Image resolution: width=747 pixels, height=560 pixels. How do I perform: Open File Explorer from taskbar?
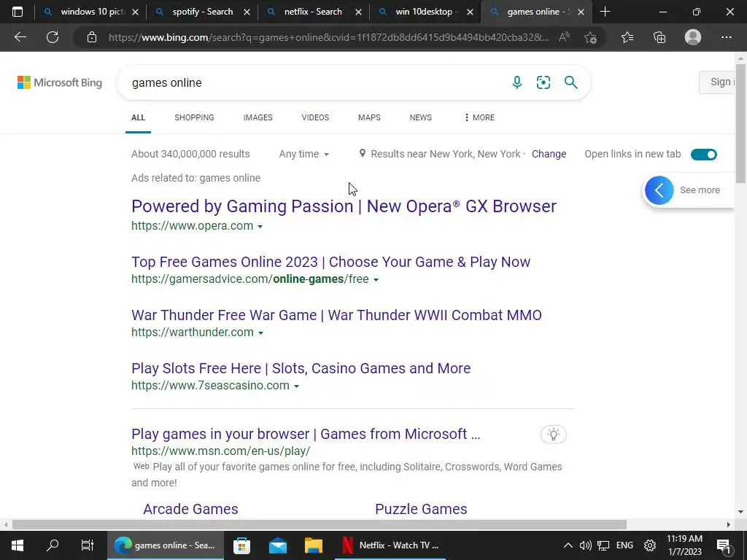(314, 545)
